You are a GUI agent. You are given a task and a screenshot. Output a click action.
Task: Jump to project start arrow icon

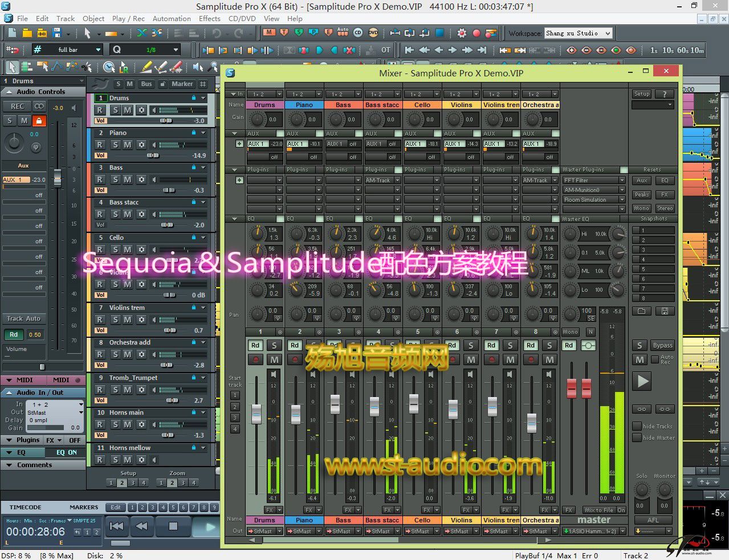click(x=409, y=50)
